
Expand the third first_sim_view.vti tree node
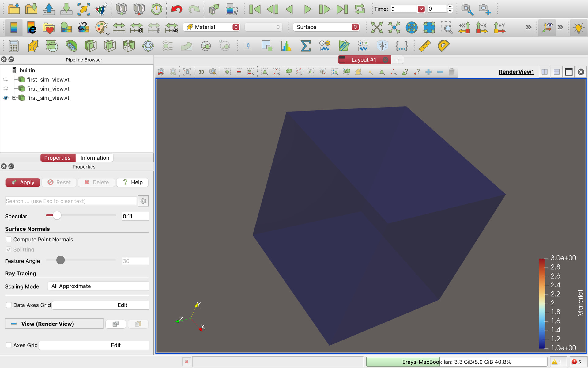point(14,98)
